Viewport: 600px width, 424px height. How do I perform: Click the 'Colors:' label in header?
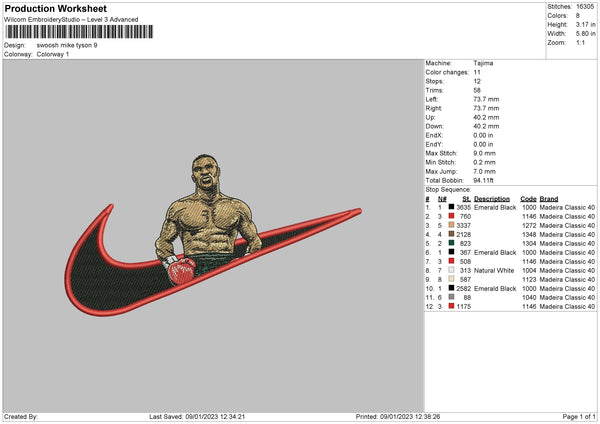pos(557,16)
